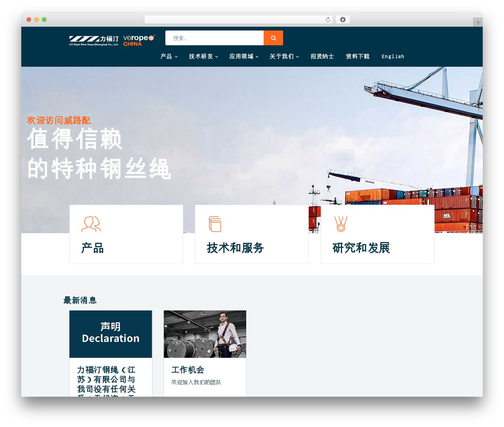
Task: Click the medal icon above 研究和发展
Action: pyautogui.click(x=341, y=224)
